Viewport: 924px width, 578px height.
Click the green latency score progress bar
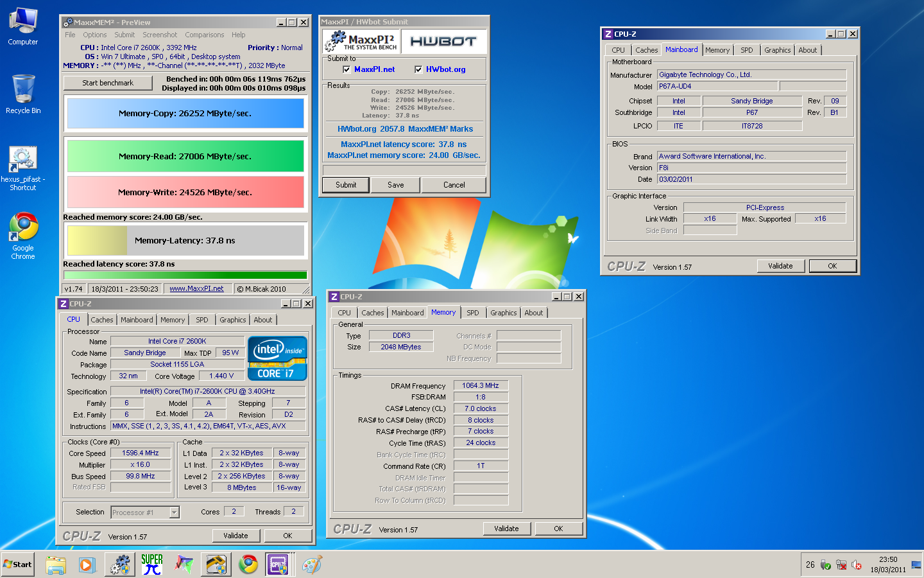pos(185,275)
